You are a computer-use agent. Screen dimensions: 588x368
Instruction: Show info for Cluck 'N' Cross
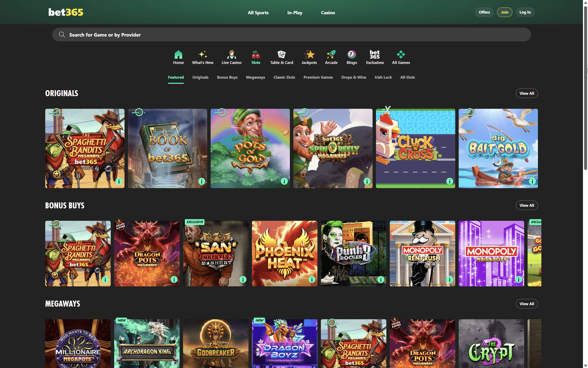click(x=449, y=181)
